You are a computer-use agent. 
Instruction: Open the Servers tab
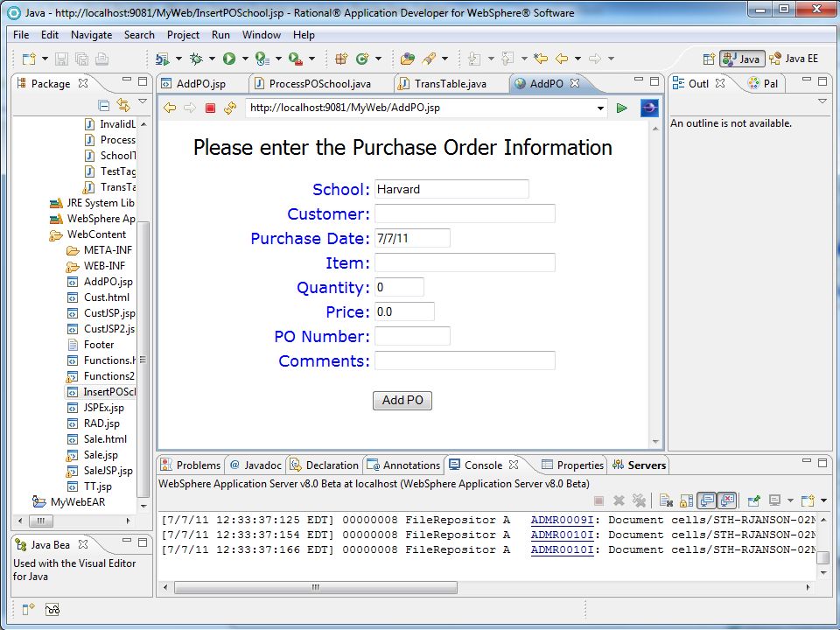(640, 465)
